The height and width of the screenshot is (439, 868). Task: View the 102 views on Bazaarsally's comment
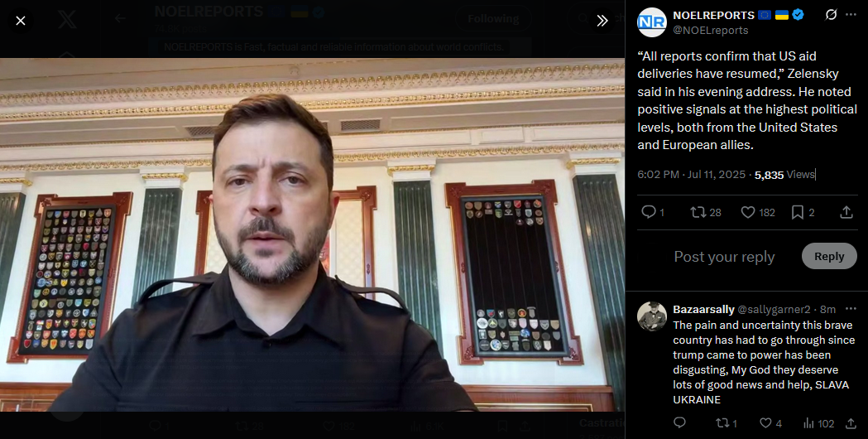(x=818, y=423)
